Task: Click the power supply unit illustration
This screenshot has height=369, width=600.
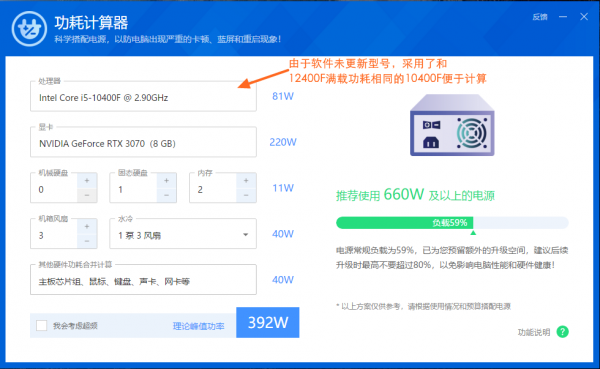Action: [x=452, y=125]
